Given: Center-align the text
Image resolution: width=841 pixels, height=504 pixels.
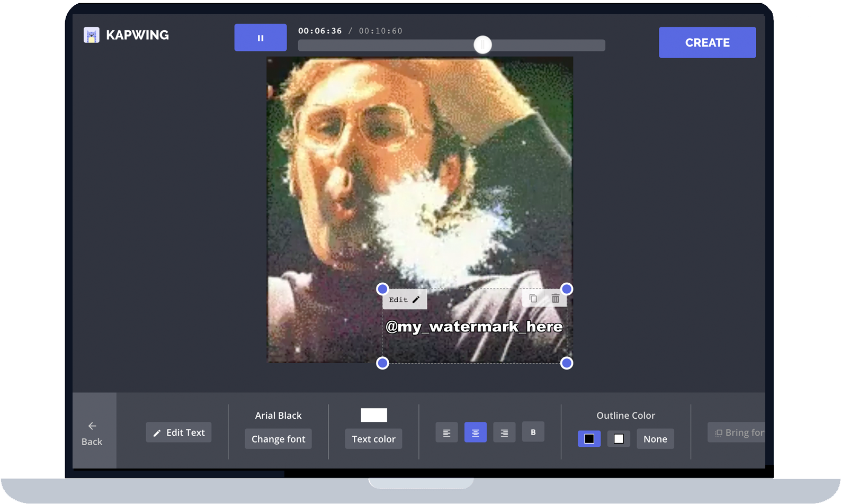Looking at the screenshot, I should (x=475, y=433).
